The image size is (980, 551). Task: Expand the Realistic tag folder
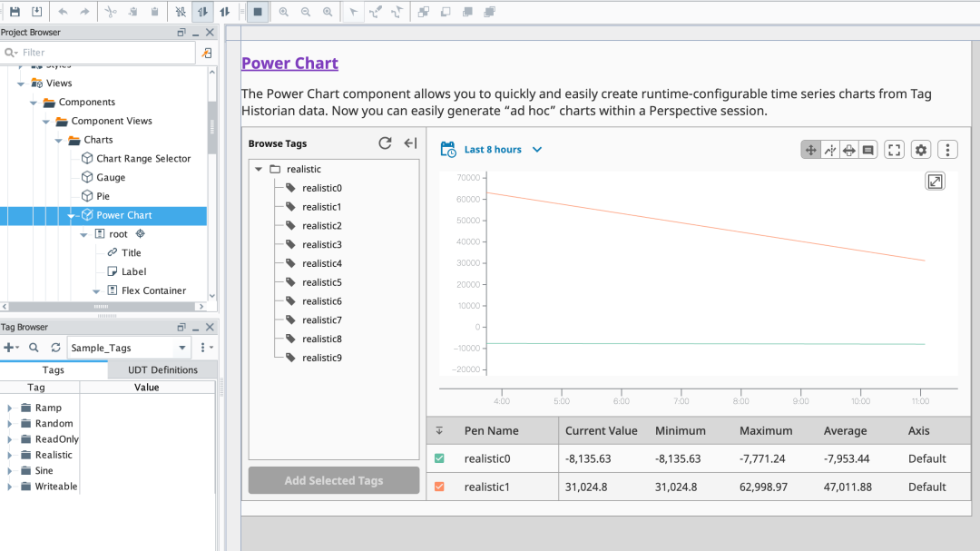pyautogui.click(x=9, y=455)
